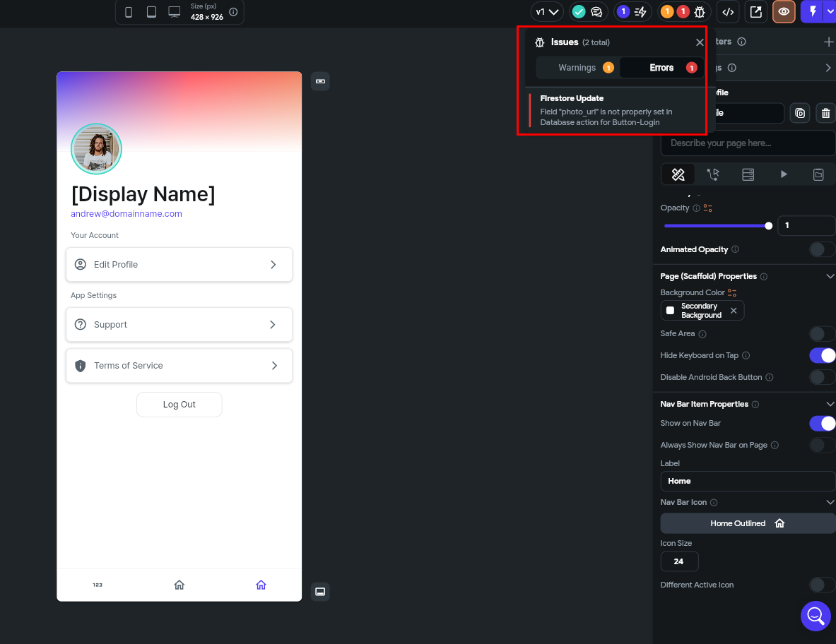Click the page description input field
Image resolution: width=836 pixels, height=644 pixels.
point(748,143)
